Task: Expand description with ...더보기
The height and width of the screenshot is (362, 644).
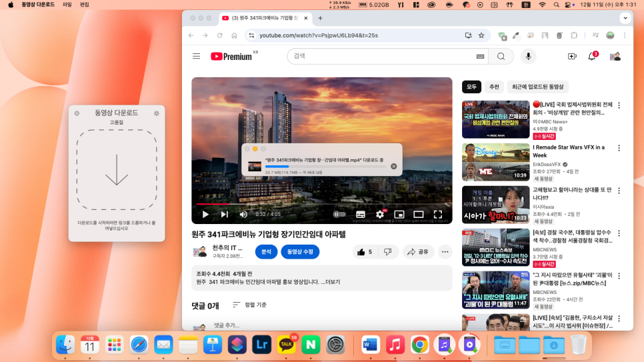Action: click(331, 282)
